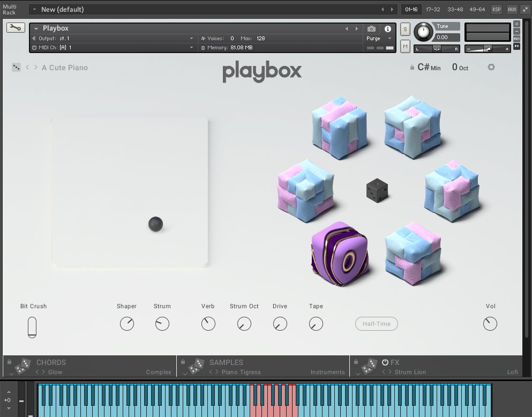Click the camera snapshot icon in the Playbox header

click(x=371, y=30)
